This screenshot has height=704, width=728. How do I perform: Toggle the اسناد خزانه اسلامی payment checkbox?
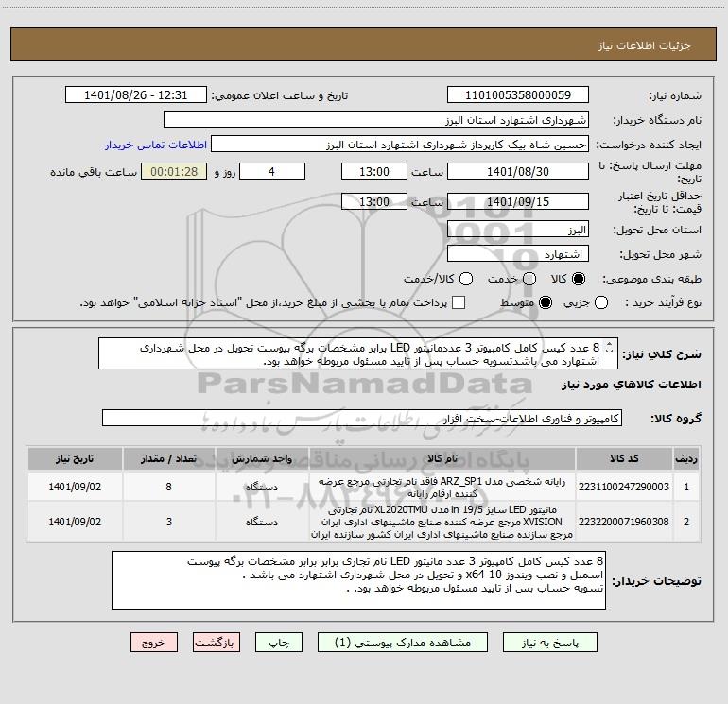[459, 302]
